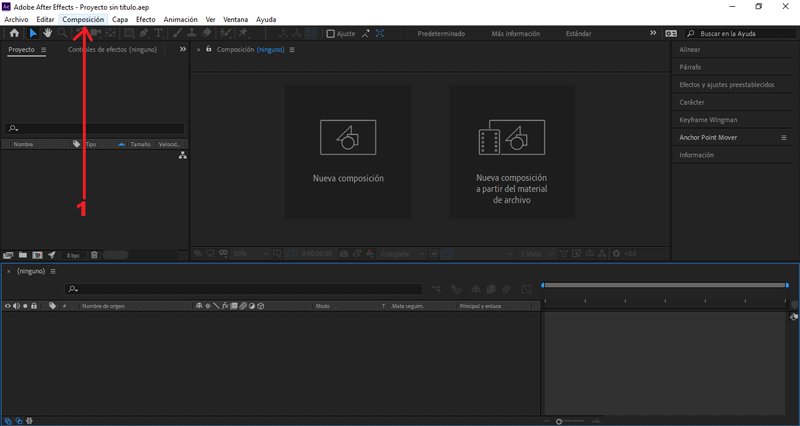This screenshot has width=800, height=426.
Task: Create a new folder in Project panel
Action: pos(23,255)
